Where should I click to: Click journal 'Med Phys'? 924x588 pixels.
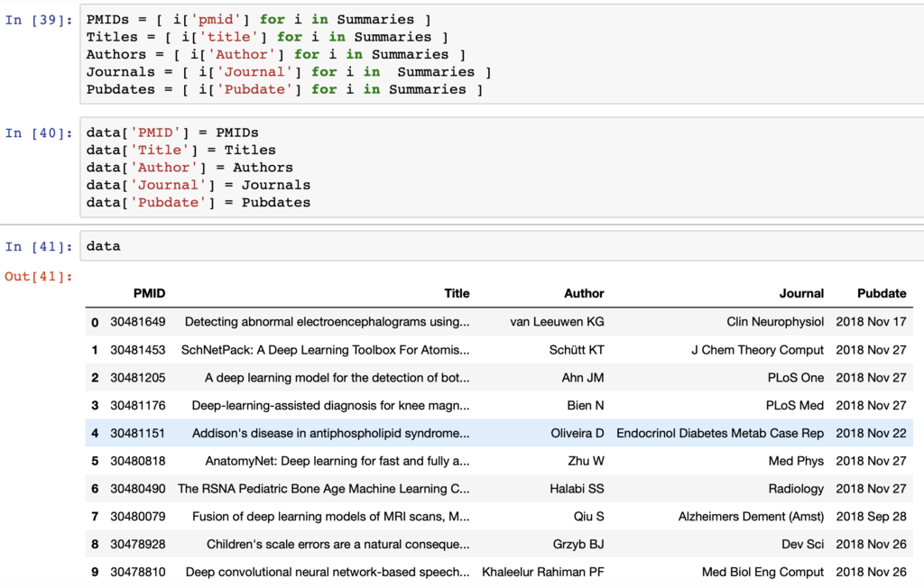tap(796, 461)
